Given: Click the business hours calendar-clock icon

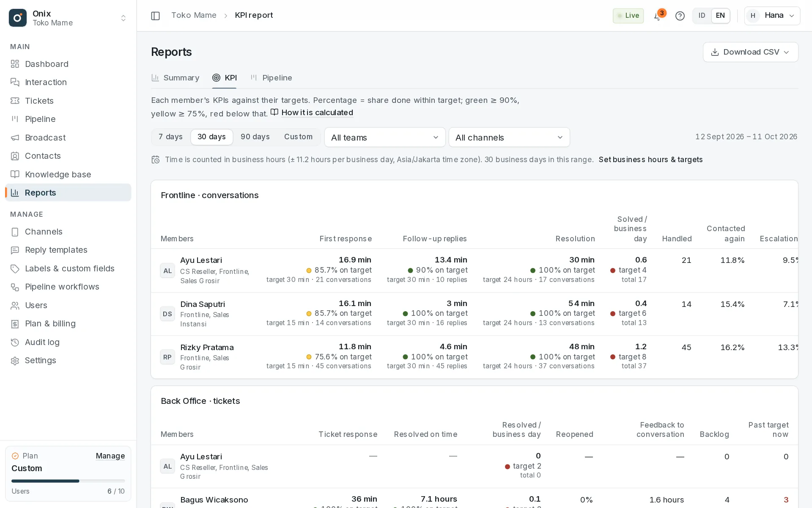Looking at the screenshot, I should coord(156,160).
